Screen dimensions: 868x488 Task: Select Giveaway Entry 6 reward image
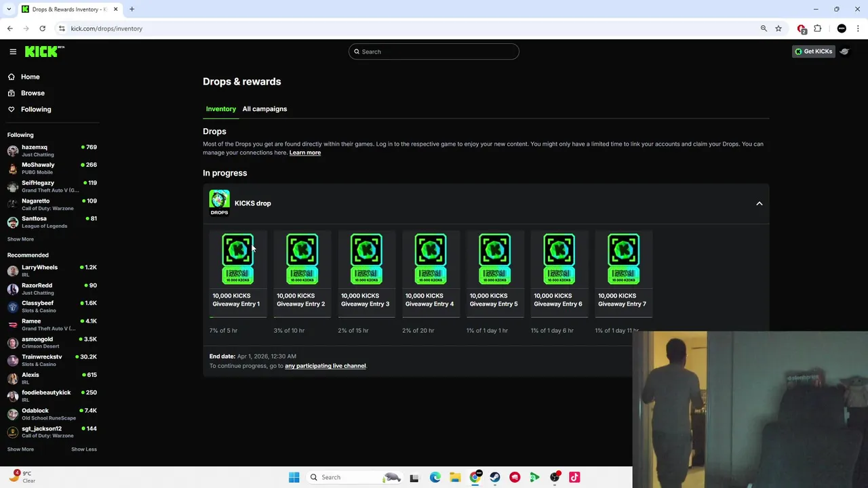point(559,258)
